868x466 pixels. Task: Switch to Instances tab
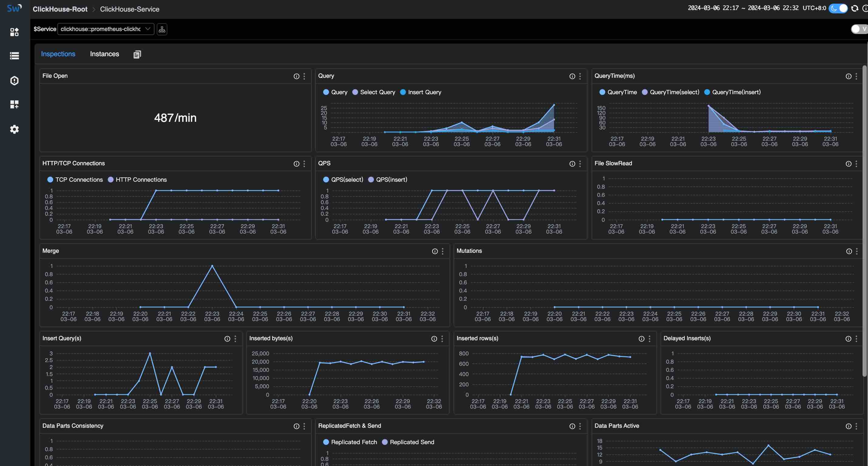pos(104,53)
